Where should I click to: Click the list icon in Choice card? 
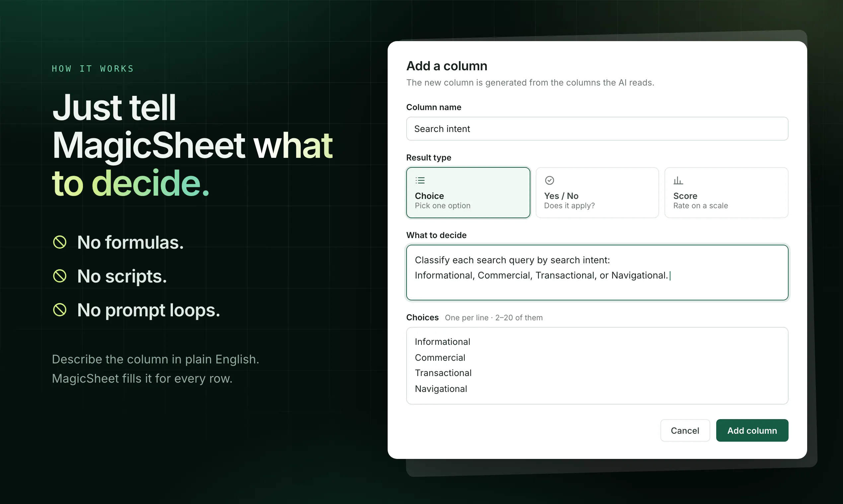[420, 180]
